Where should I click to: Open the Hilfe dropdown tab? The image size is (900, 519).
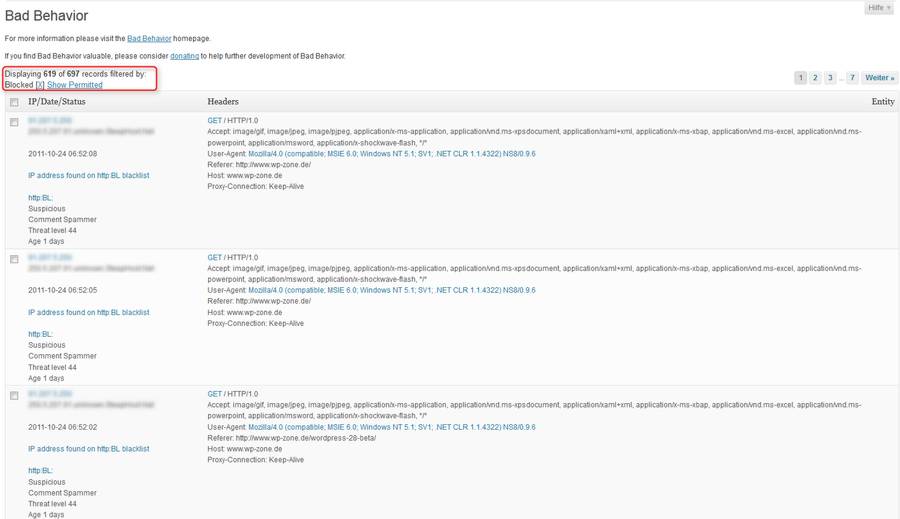(879, 7)
